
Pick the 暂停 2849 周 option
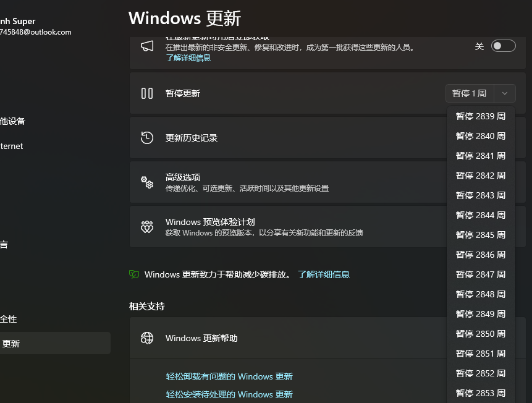481,314
